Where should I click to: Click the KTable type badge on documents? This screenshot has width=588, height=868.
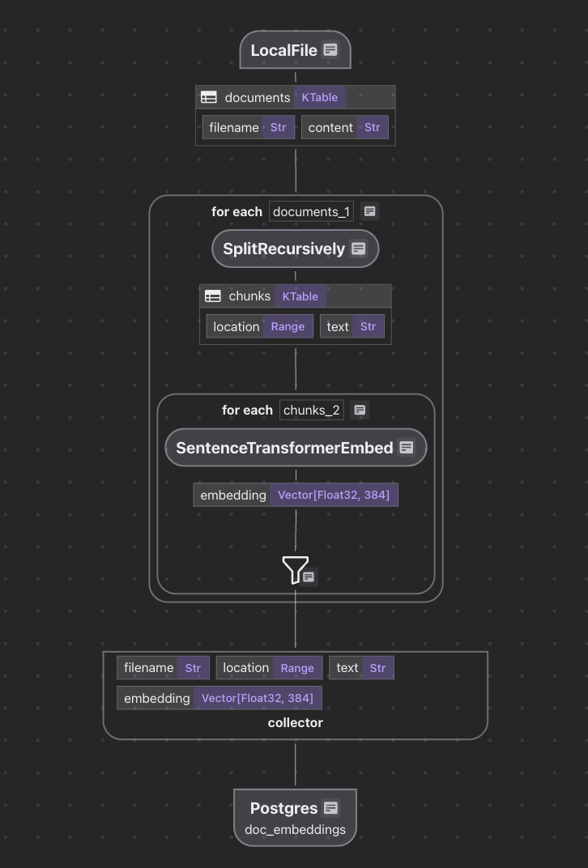click(319, 97)
